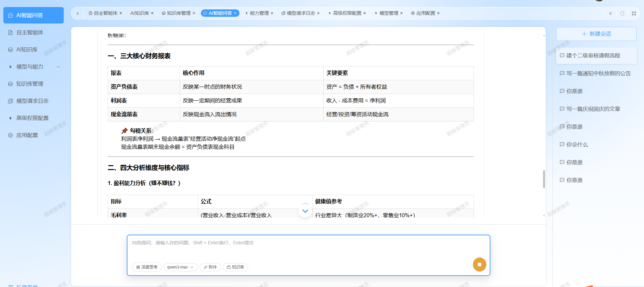Click the 自主智能体 sidebar document icon

[x=10, y=33]
